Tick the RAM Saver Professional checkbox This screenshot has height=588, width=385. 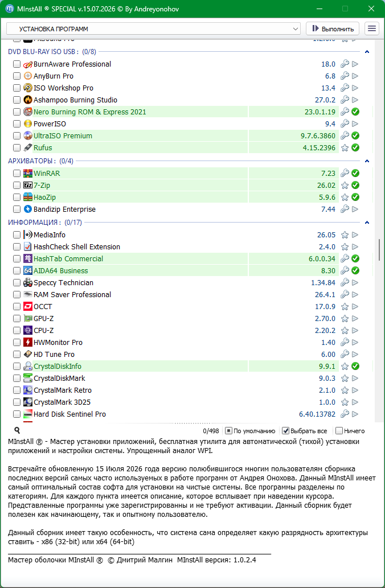pyautogui.click(x=17, y=295)
